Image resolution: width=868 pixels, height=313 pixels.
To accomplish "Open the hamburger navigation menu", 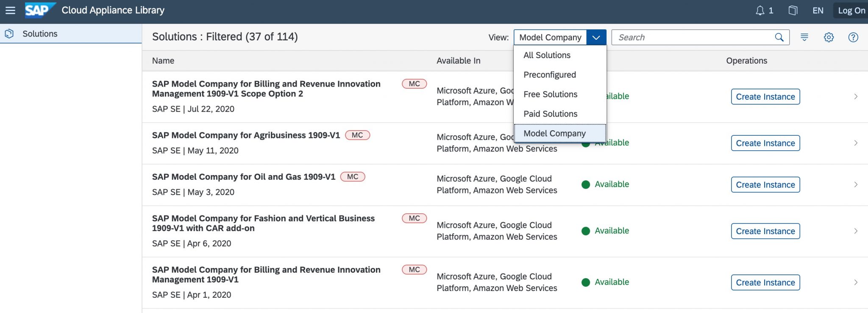I will (x=10, y=11).
